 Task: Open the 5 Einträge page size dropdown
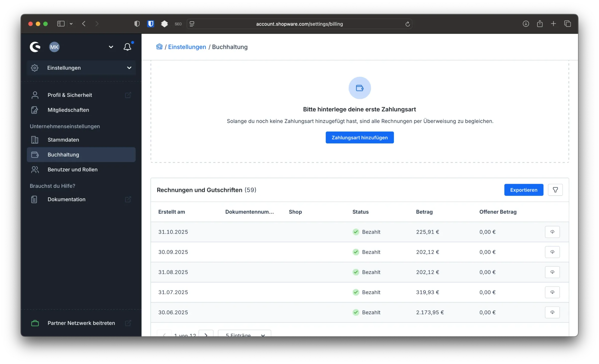click(x=244, y=335)
